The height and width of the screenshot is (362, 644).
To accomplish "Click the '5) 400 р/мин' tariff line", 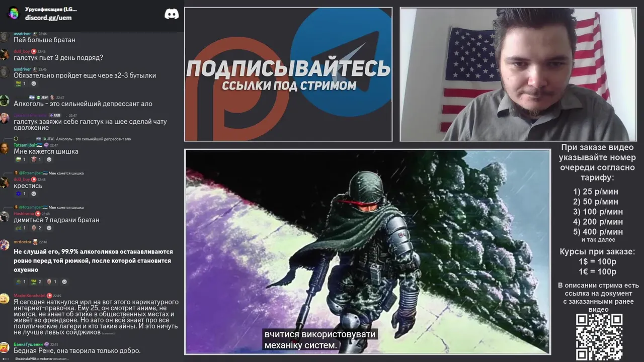I will [x=598, y=232].
